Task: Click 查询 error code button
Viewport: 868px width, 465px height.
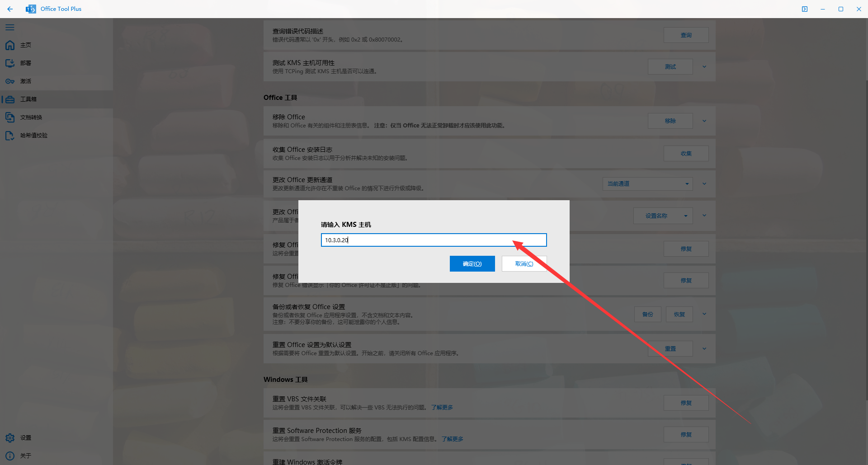Action: [x=686, y=35]
